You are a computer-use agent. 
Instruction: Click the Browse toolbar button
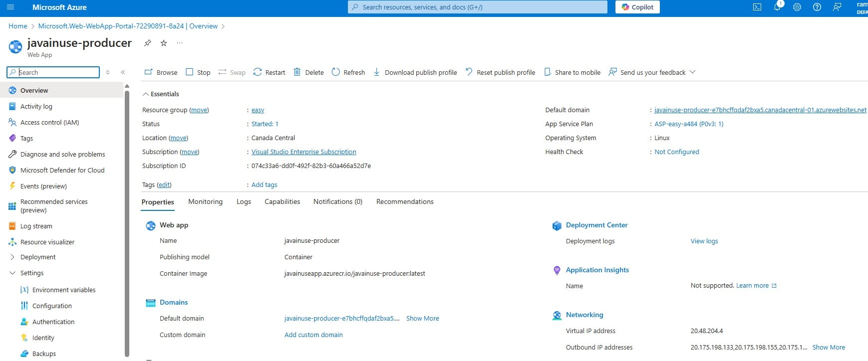(161, 72)
